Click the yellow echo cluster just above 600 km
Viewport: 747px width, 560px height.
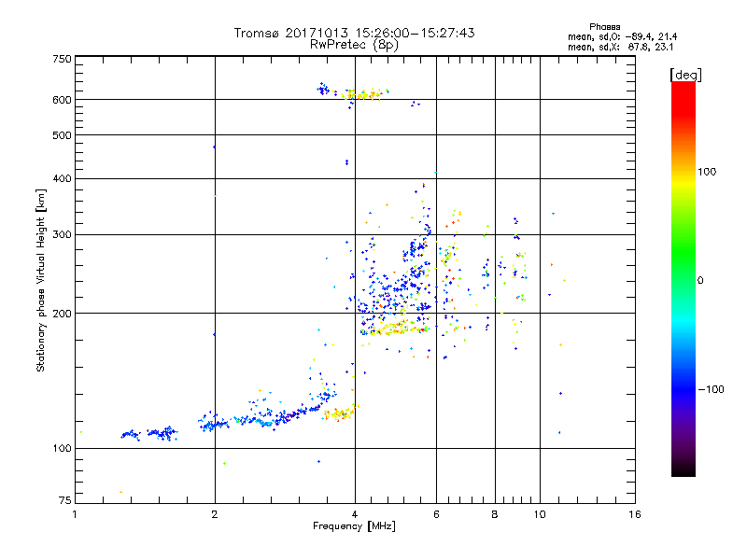(x=364, y=94)
